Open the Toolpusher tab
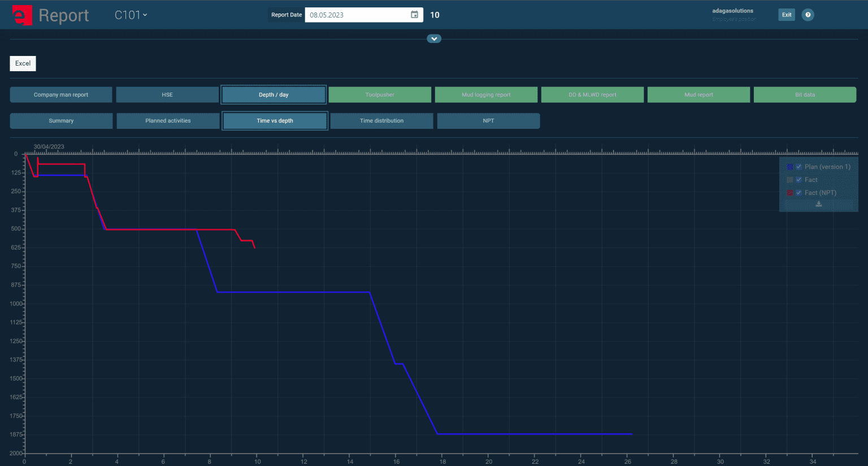Viewport: 868px width, 466px height. [380, 94]
